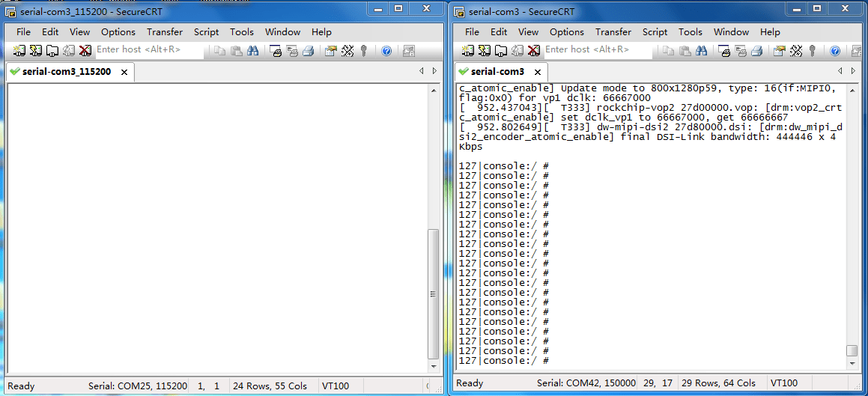Open Tools menu in right serial-com3 window
Viewport: 868px width, 396px height.
691,32
